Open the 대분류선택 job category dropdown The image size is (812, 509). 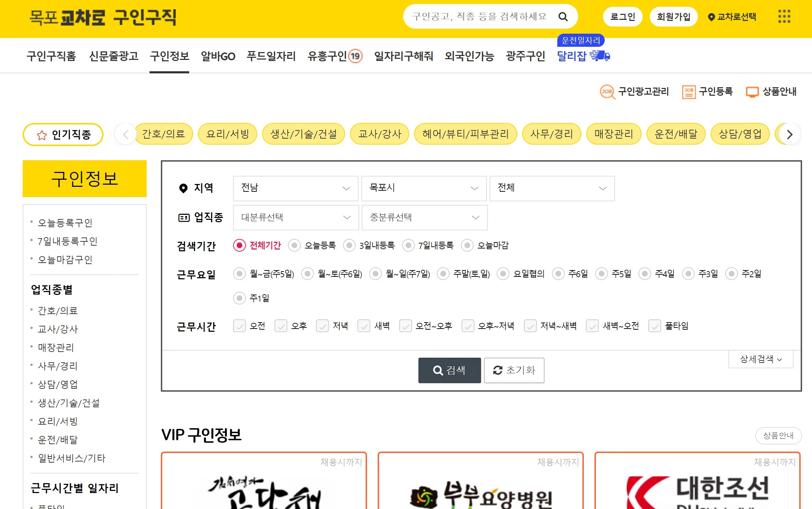coord(295,217)
